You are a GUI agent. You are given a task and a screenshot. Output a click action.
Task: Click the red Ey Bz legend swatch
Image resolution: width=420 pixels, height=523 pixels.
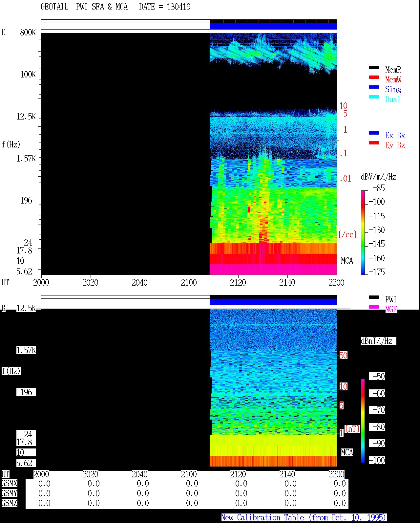[x=374, y=143]
